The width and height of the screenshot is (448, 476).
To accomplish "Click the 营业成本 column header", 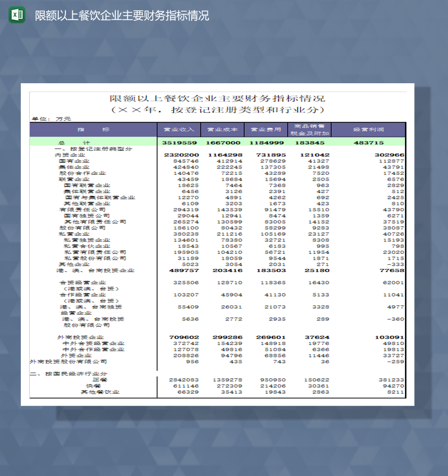I will click(222, 130).
